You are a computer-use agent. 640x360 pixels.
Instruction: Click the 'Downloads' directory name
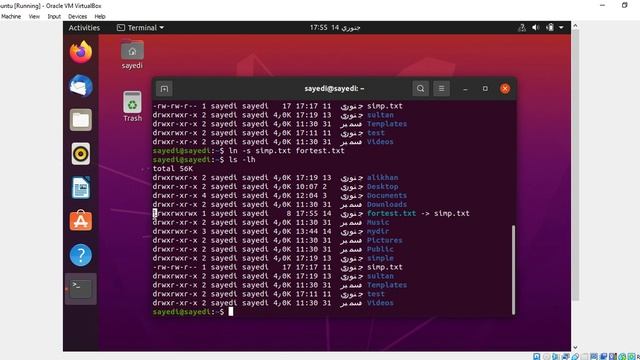pos(387,204)
